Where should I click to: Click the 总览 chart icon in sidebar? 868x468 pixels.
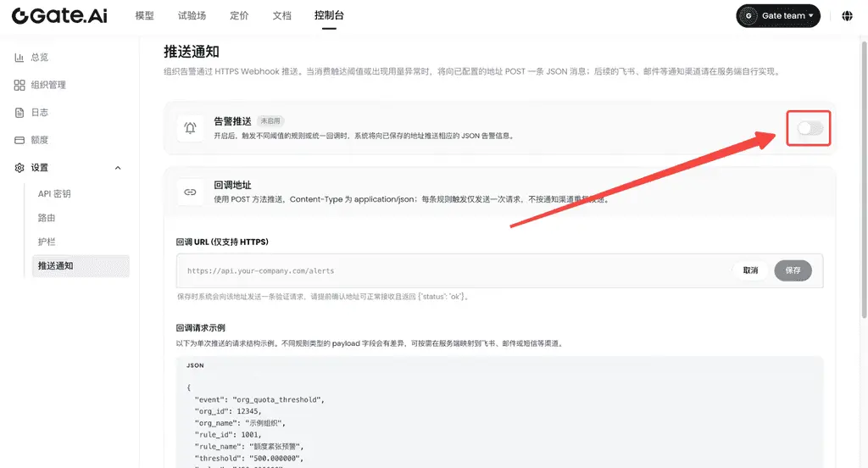[x=19, y=57]
